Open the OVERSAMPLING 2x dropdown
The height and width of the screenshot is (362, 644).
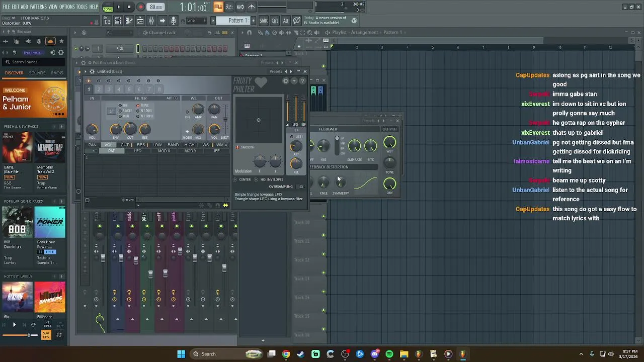301,187
